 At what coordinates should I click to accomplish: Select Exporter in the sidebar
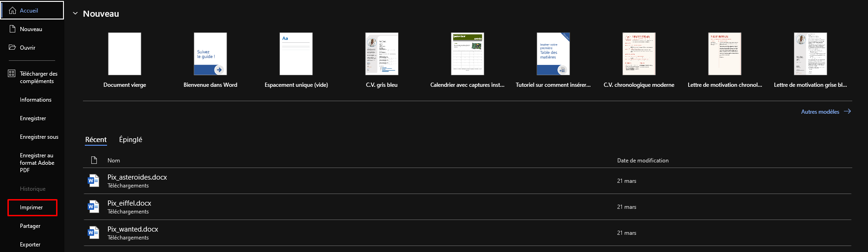point(30,245)
